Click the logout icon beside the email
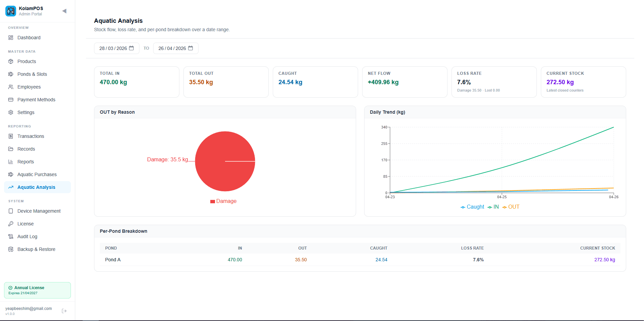644x321 pixels. pos(64,311)
